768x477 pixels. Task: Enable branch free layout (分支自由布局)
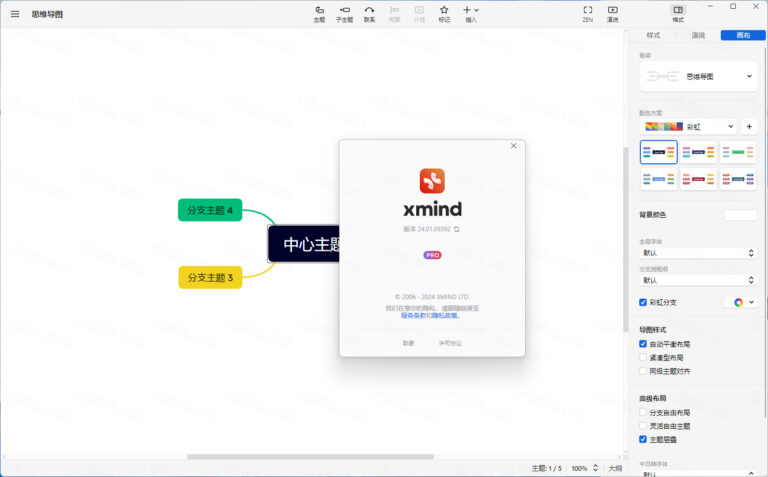643,412
